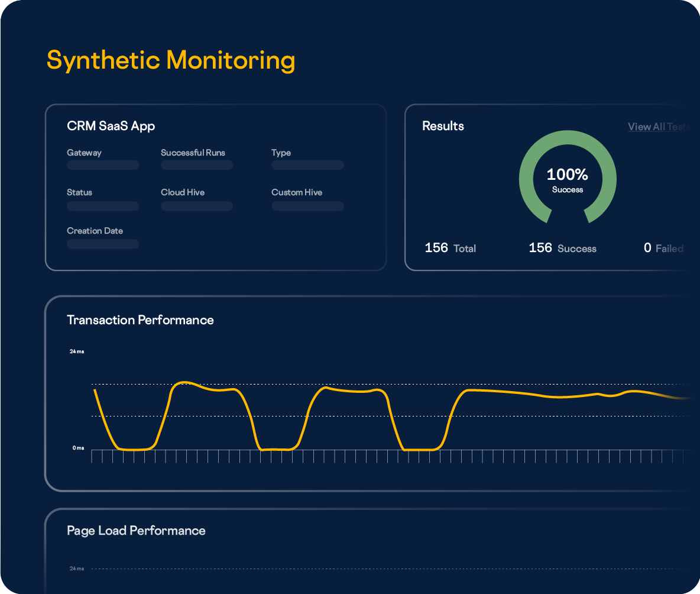Screen dimensions: 700x594
Task: Click the Results panel heading
Action: click(x=443, y=126)
